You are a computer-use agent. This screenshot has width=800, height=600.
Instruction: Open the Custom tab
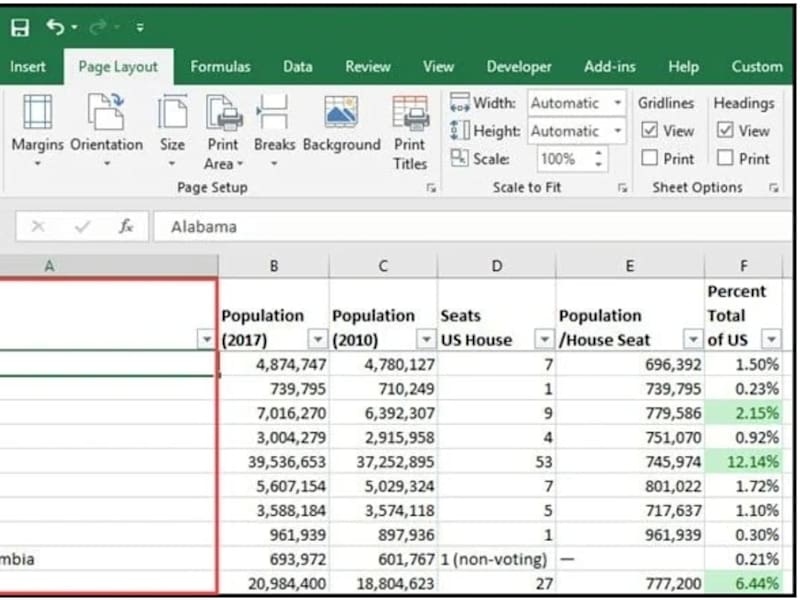point(757,67)
